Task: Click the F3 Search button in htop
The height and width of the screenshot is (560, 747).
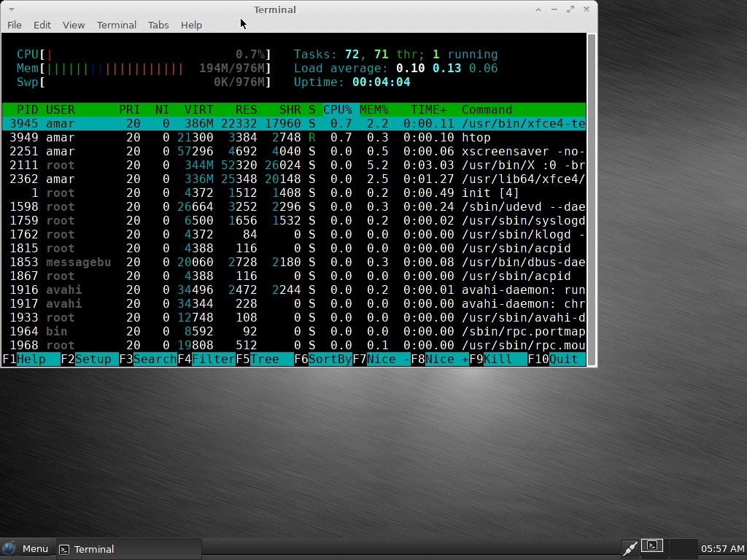Action: pos(147,359)
